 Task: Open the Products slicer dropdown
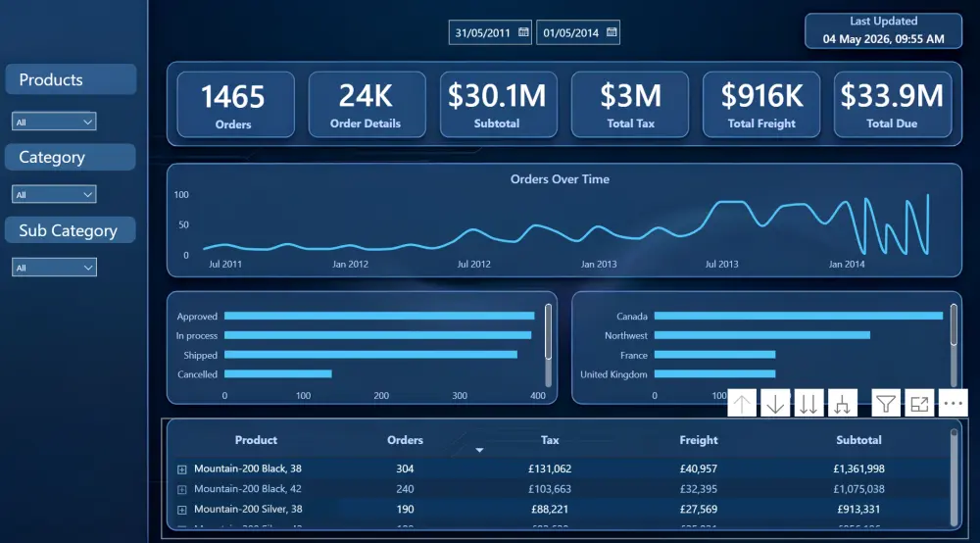[54, 122]
